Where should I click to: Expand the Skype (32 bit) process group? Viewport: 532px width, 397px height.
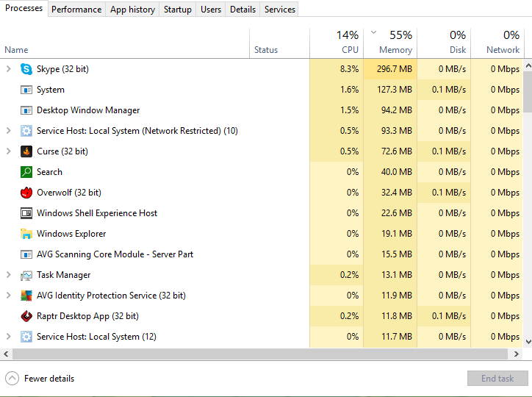click(9, 69)
